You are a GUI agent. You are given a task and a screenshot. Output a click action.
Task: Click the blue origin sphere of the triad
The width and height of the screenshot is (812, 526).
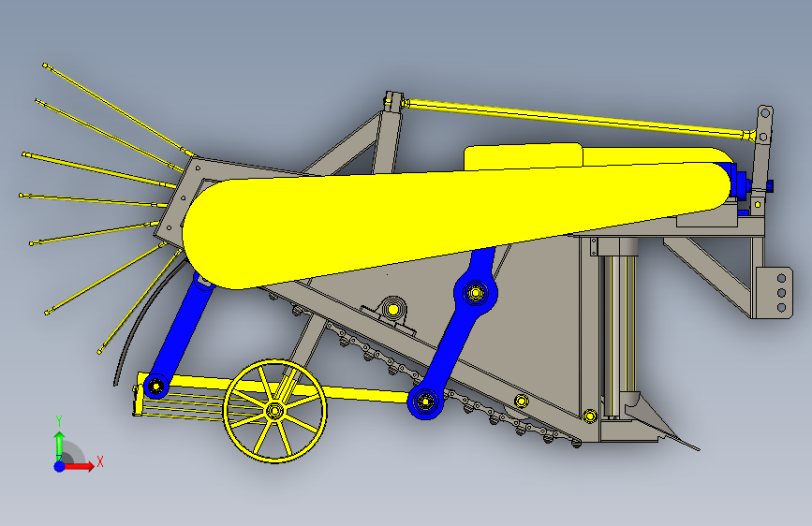click(60, 466)
